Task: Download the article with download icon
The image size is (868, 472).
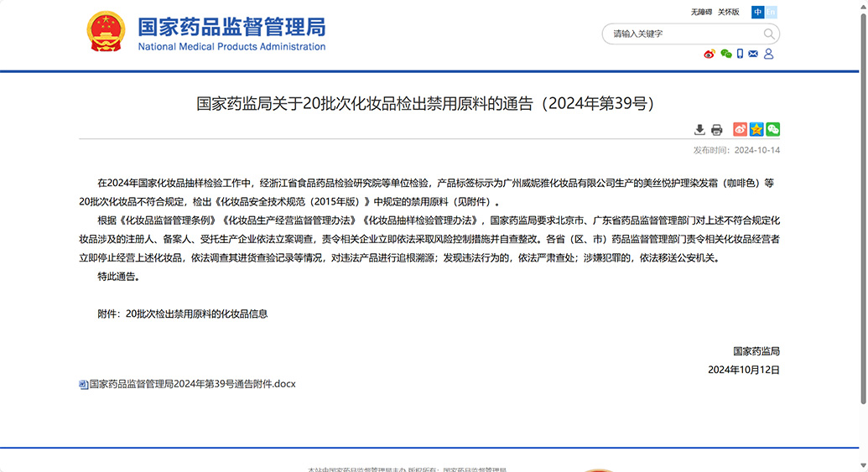Action: click(699, 129)
